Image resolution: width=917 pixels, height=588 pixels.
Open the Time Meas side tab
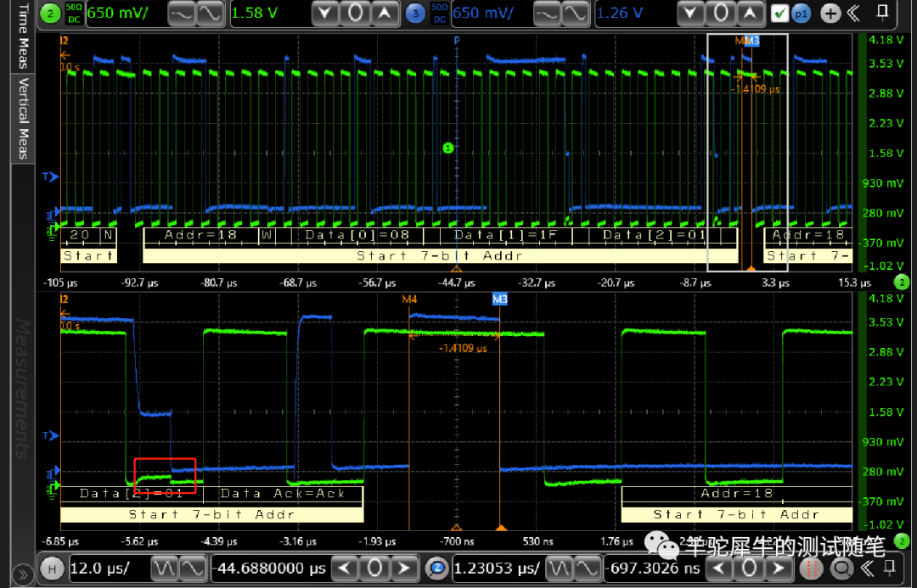tap(23, 38)
